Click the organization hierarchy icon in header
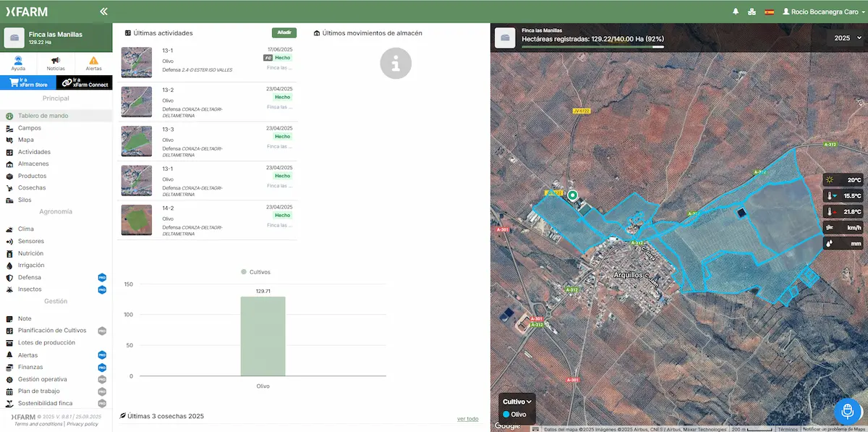868x432 pixels. coord(752,12)
